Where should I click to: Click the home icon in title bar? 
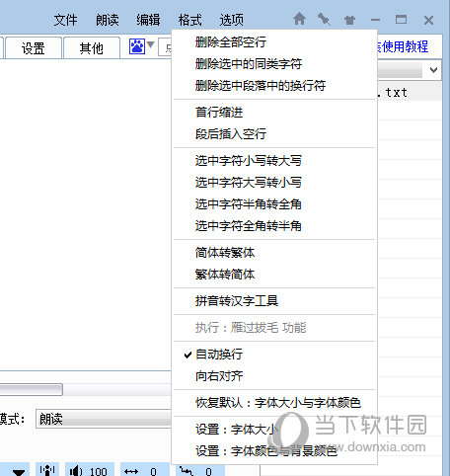click(x=299, y=19)
